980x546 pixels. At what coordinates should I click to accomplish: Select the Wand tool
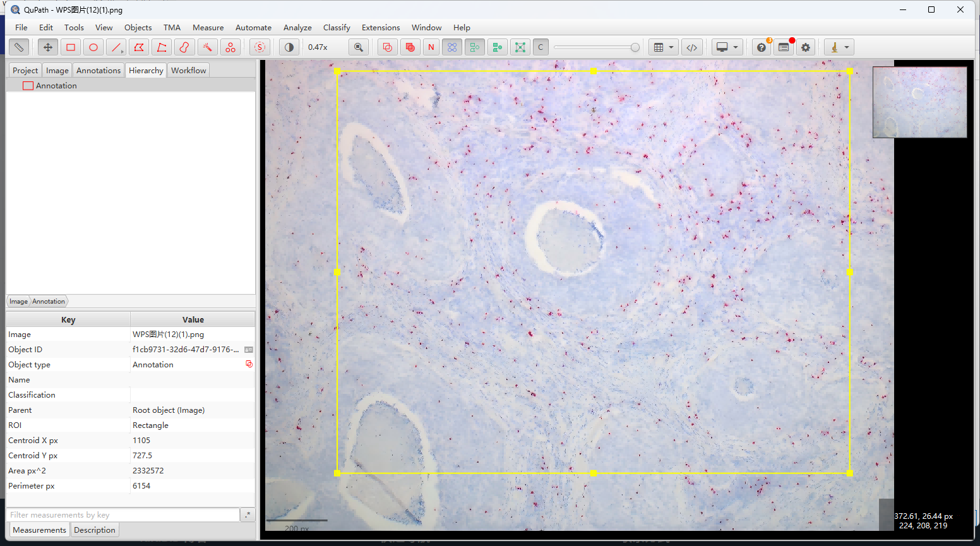(208, 47)
